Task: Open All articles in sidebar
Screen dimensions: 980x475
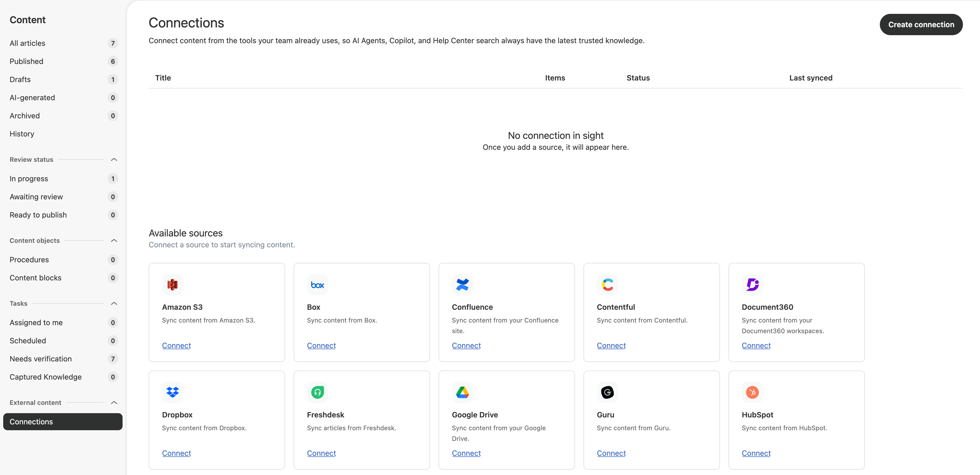Action: (x=63, y=43)
